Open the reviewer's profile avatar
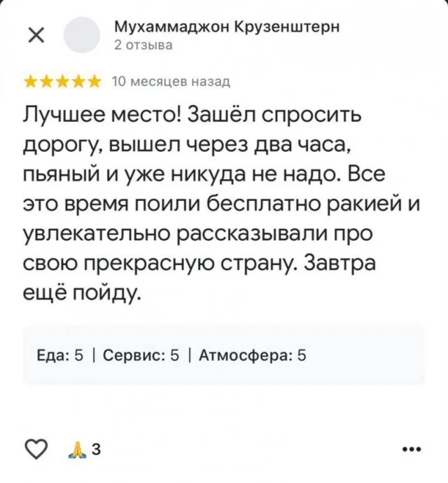 (x=81, y=35)
